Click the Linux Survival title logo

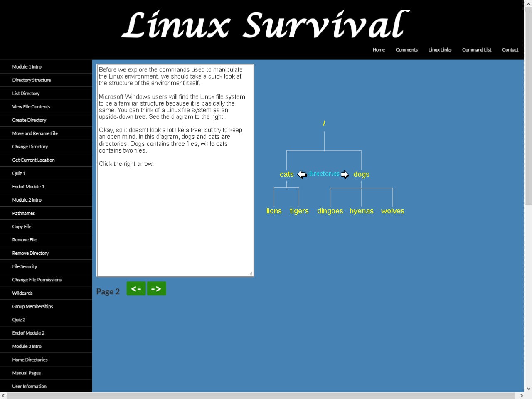266,24
